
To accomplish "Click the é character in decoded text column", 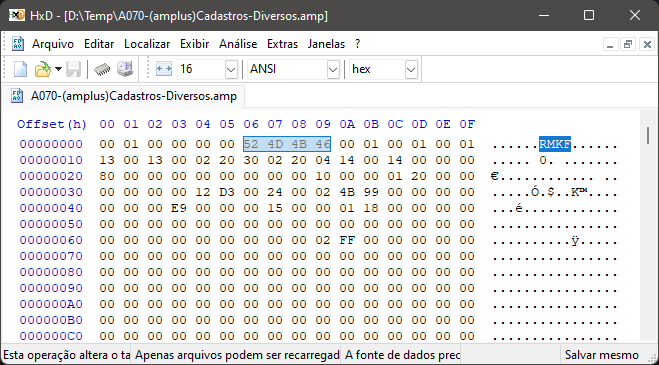I will (x=519, y=208).
